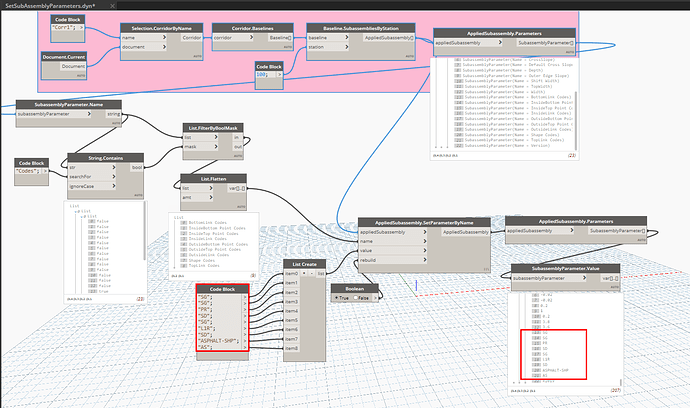Select the List.Flatten node title bar
Viewport: 690px width, 408px height.
click(213, 179)
